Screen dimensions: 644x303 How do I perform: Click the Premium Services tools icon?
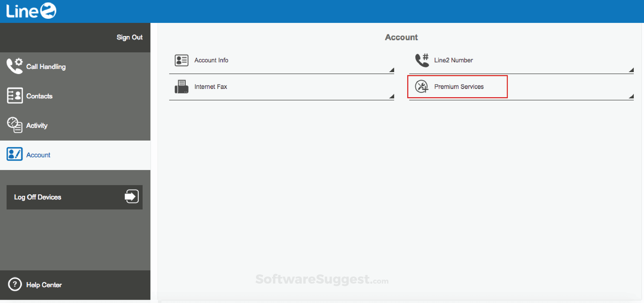(421, 86)
